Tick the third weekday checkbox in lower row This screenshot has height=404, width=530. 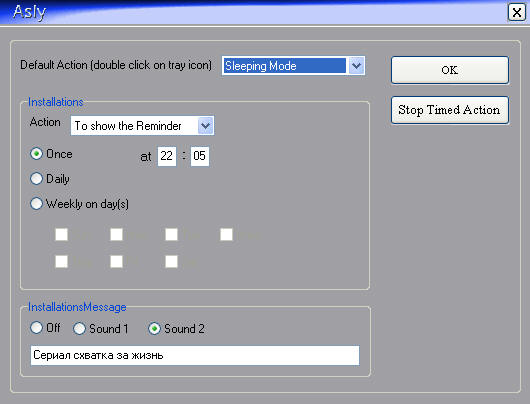pos(171,261)
